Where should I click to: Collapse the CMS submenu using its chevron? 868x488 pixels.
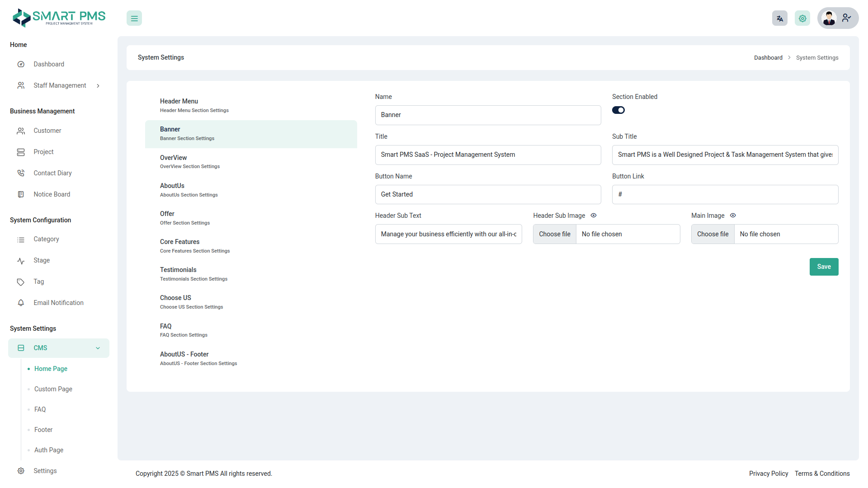(98, 348)
